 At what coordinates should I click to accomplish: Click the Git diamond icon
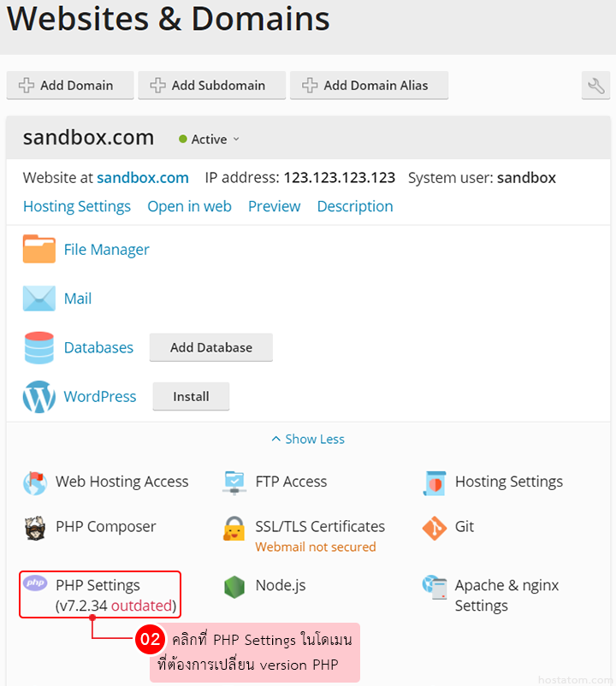(435, 528)
